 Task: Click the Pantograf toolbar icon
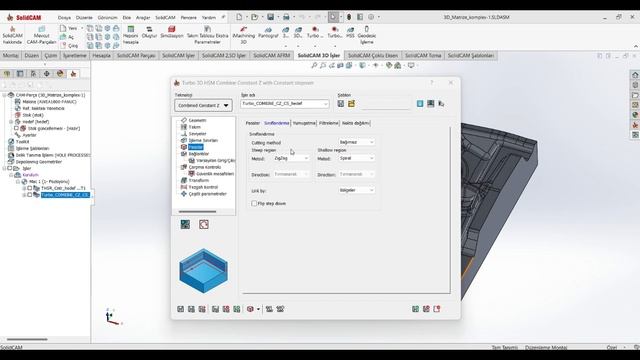coord(268,33)
